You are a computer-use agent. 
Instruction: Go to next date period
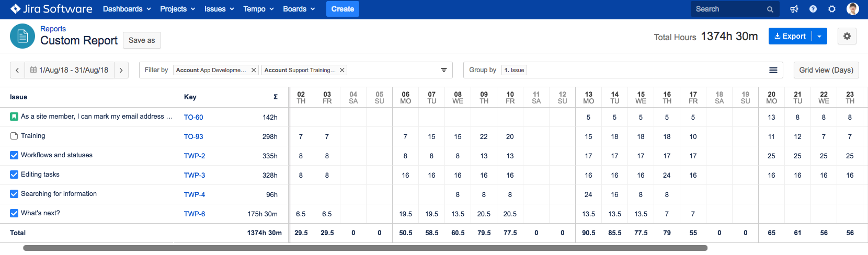tap(121, 70)
